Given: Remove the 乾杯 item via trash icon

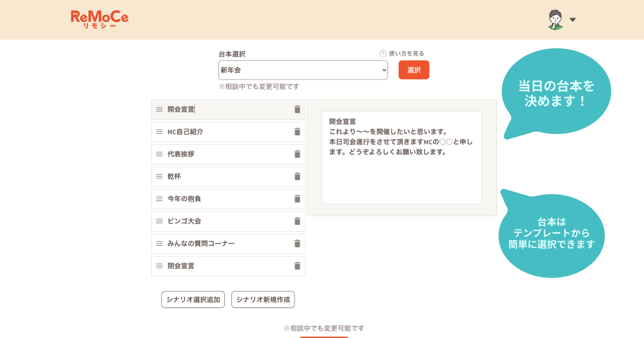Looking at the screenshot, I should [297, 177].
